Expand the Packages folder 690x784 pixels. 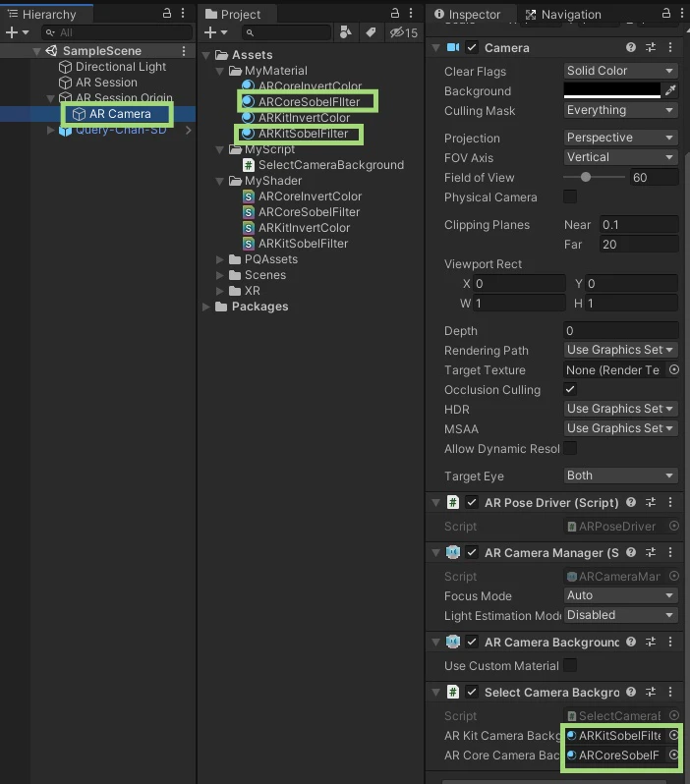(x=206, y=307)
